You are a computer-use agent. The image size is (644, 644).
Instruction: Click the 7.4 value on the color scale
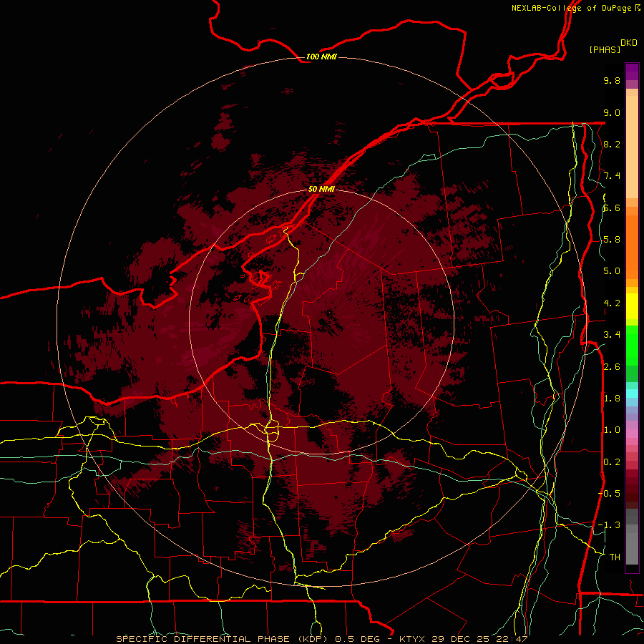point(612,176)
